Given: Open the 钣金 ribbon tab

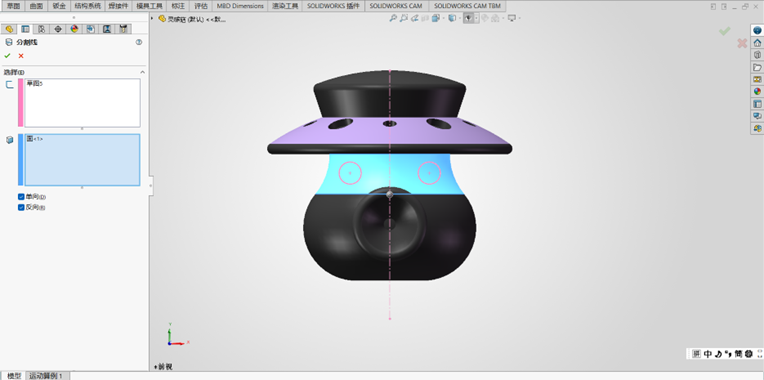Looking at the screenshot, I should [59, 6].
